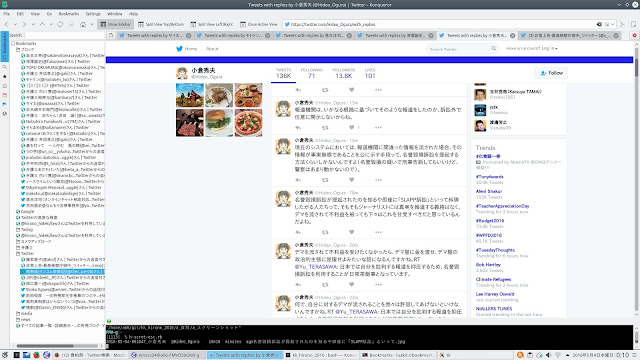640x360 pixels.
Task: Go back with the back arrow
Action: click(x=6, y=24)
